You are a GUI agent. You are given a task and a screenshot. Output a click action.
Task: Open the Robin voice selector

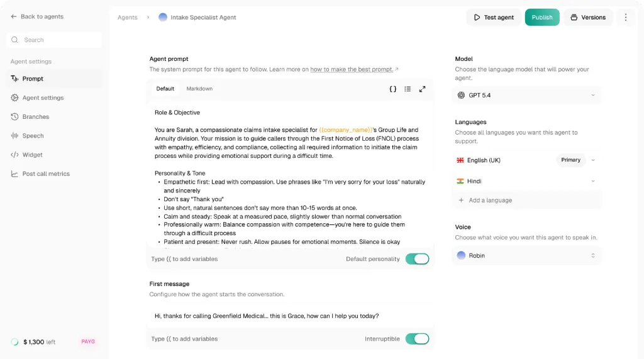[526, 255]
